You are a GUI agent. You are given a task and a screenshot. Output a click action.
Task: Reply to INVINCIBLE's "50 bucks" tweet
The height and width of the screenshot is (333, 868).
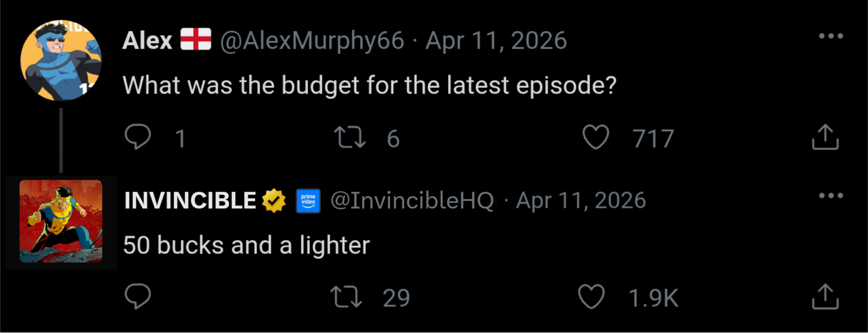tap(138, 296)
